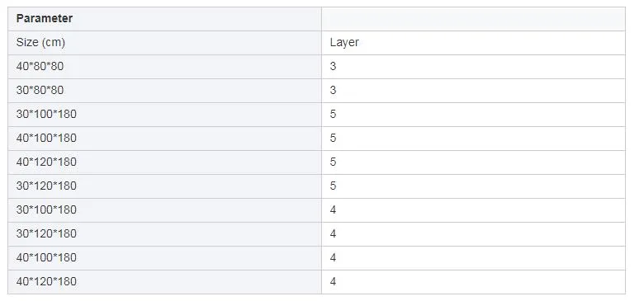644x301 pixels.
Task: Click 40*120*180 size in the 4-layer row
Action: (x=164, y=282)
